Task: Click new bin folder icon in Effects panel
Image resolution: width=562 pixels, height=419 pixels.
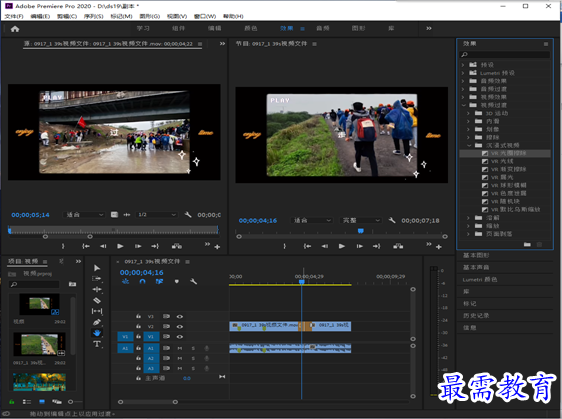Action: 527,244
